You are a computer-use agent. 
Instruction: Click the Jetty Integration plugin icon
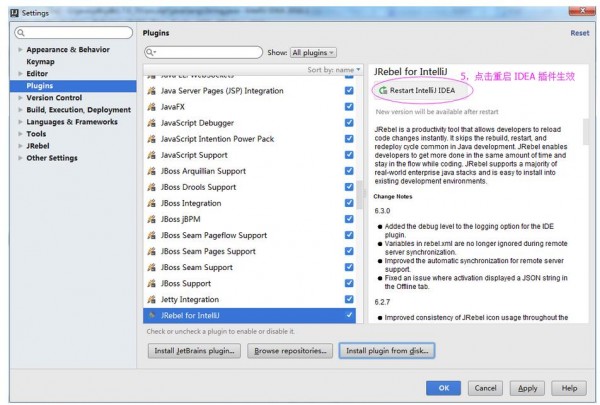tap(151, 299)
